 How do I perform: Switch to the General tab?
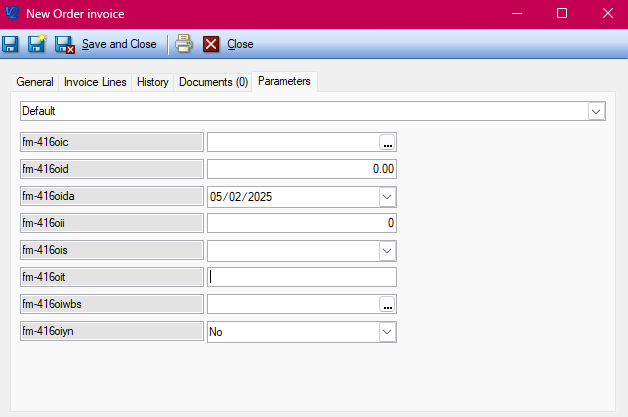[x=35, y=82]
